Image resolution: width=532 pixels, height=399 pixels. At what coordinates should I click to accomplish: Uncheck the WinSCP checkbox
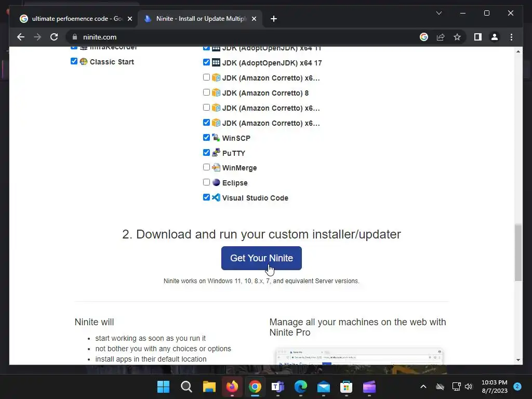pos(206,137)
